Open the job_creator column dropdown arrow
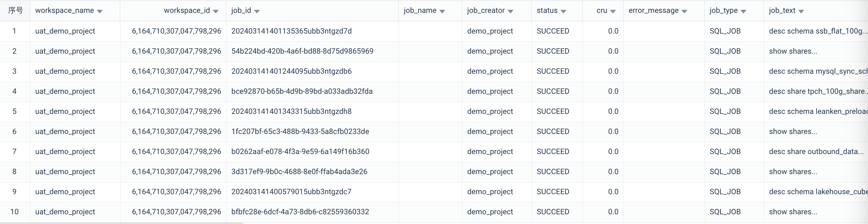The height and width of the screenshot is (224, 868). (510, 11)
